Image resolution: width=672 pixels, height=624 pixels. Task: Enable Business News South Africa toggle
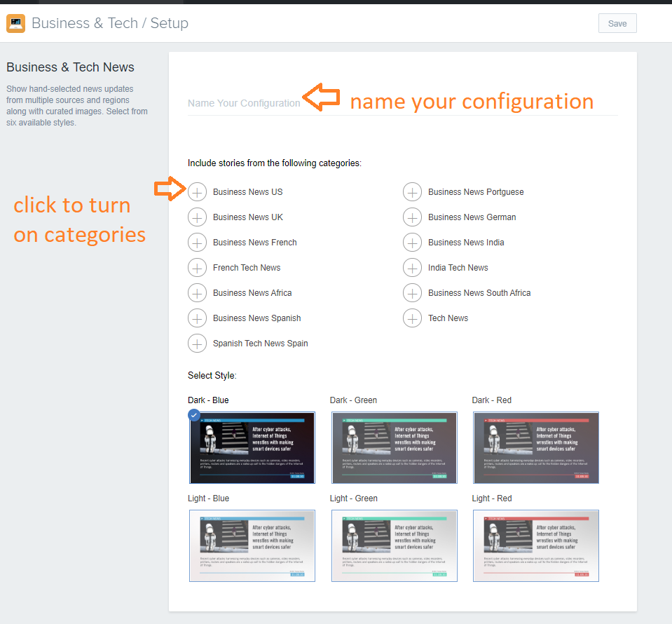(412, 293)
